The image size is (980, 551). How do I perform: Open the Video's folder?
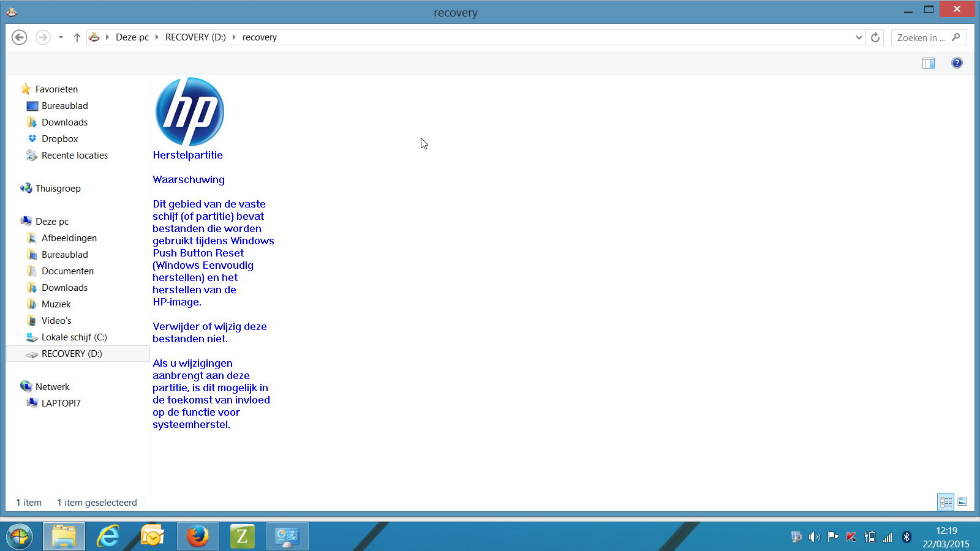pyautogui.click(x=56, y=321)
